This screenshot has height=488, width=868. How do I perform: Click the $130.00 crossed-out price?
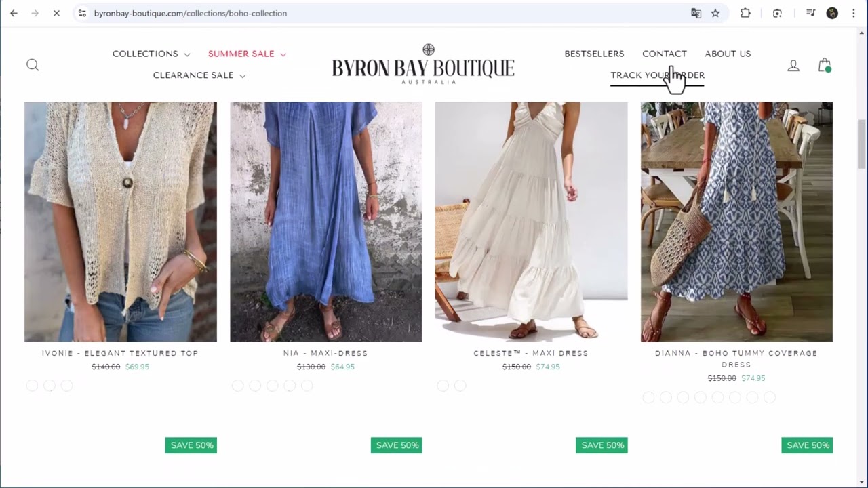(x=311, y=367)
